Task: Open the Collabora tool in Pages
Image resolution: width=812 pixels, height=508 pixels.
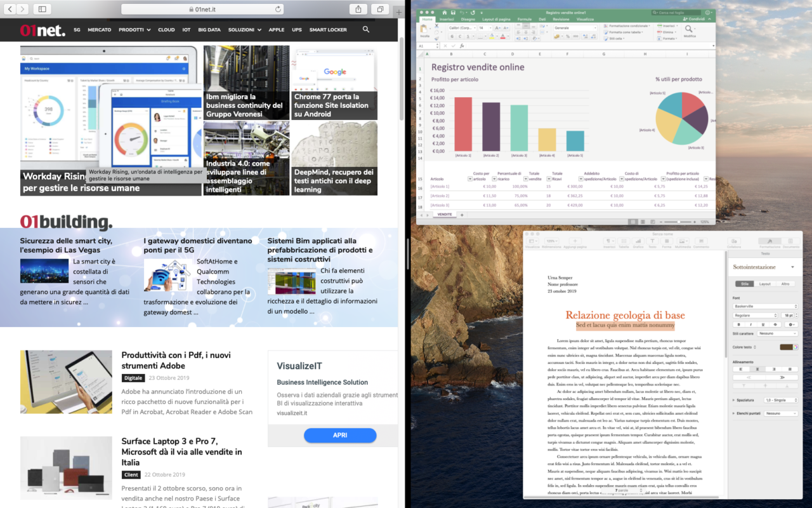Action: pos(733,242)
